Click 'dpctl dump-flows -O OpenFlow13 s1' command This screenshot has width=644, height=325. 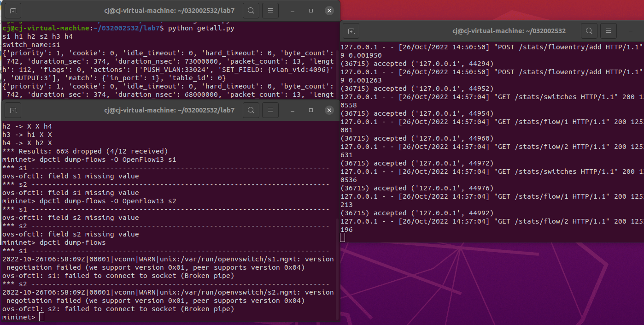[89, 160]
